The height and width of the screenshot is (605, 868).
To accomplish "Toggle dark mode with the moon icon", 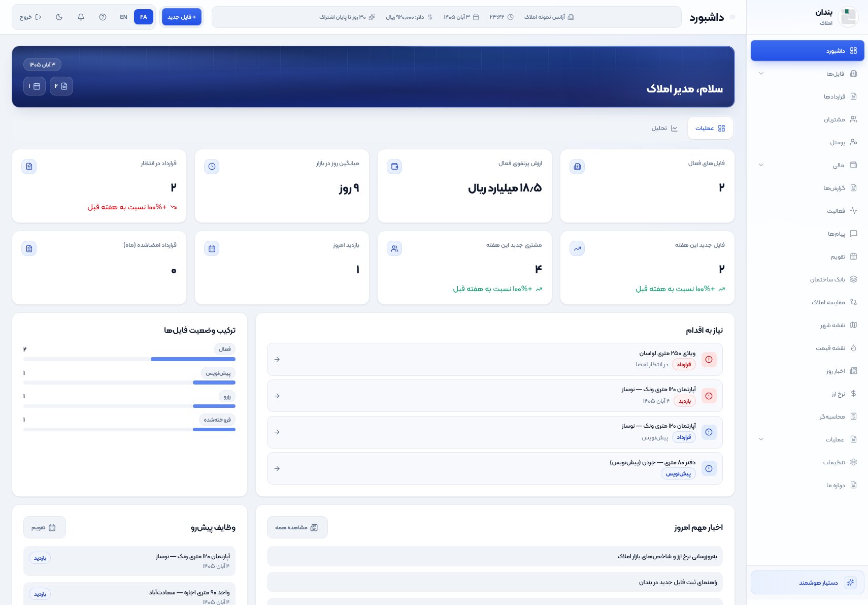I will [59, 17].
